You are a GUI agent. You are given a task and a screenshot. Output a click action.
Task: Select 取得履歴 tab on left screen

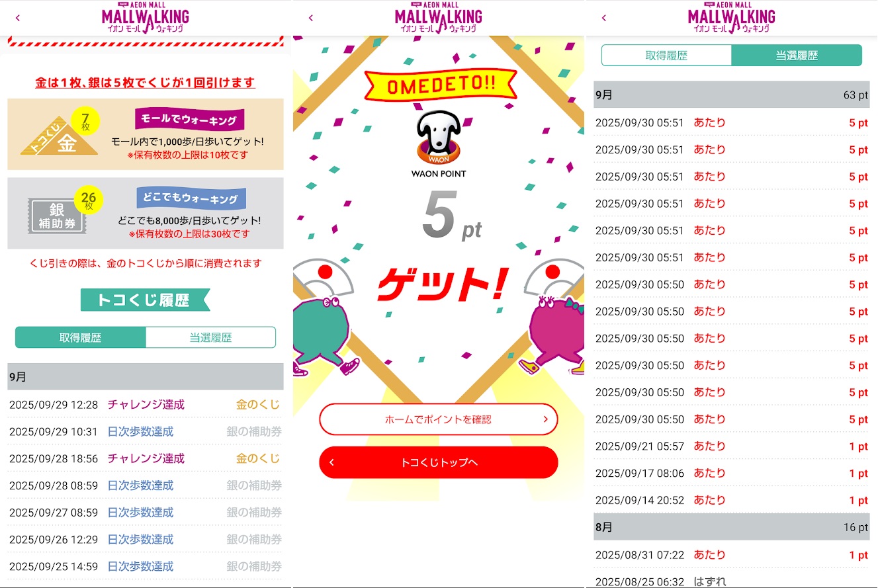81,337
